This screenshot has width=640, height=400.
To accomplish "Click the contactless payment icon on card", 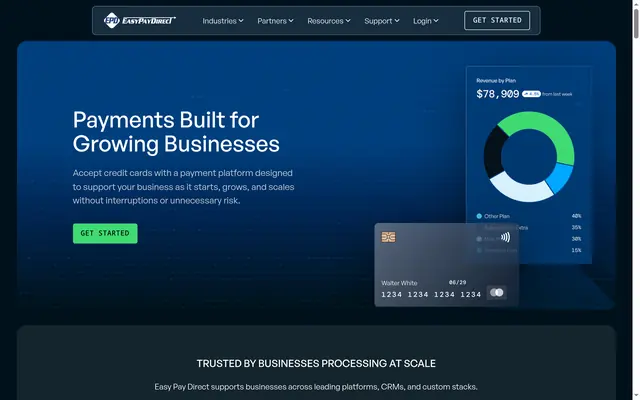I will tap(505, 237).
